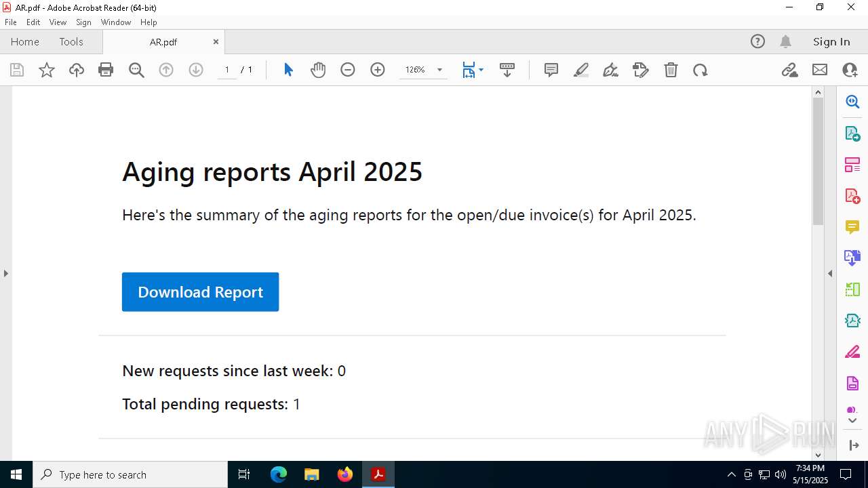Go to previous page arrow
868x488 pixels.
166,70
